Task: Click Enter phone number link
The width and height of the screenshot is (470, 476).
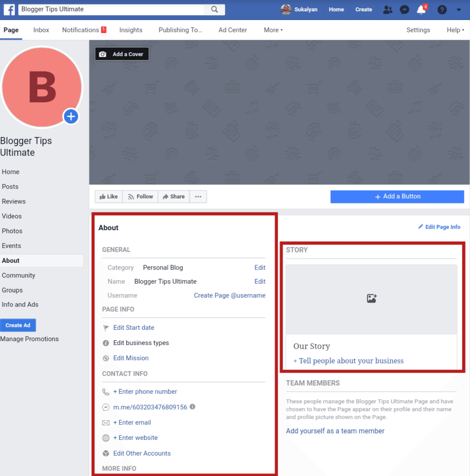Action: pyautogui.click(x=145, y=392)
